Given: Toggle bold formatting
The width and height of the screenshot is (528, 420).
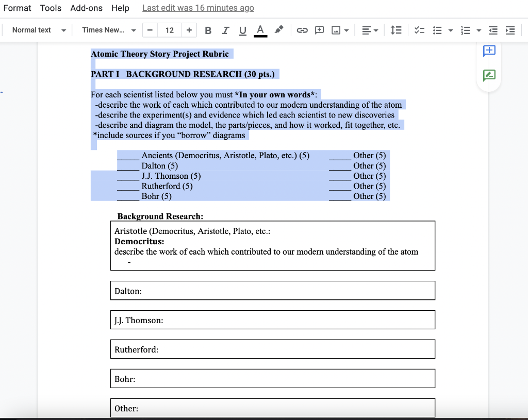Looking at the screenshot, I should point(208,30).
